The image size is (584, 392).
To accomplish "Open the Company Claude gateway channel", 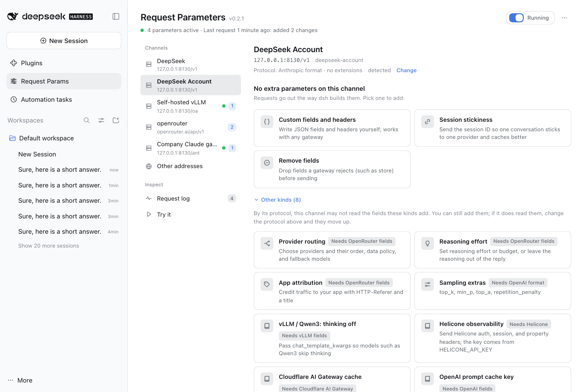I will coord(191,148).
